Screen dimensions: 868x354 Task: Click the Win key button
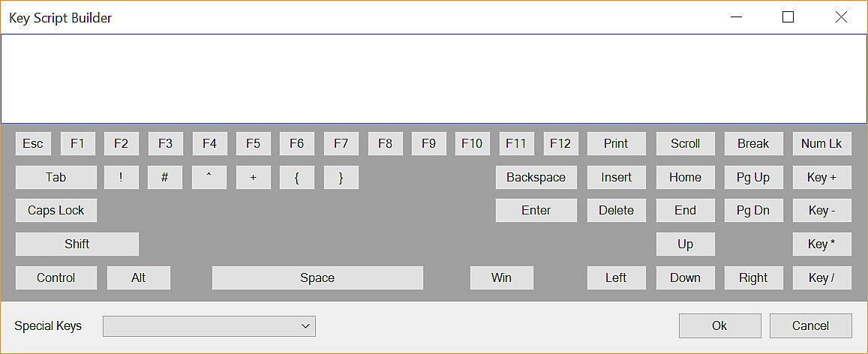pyautogui.click(x=501, y=278)
